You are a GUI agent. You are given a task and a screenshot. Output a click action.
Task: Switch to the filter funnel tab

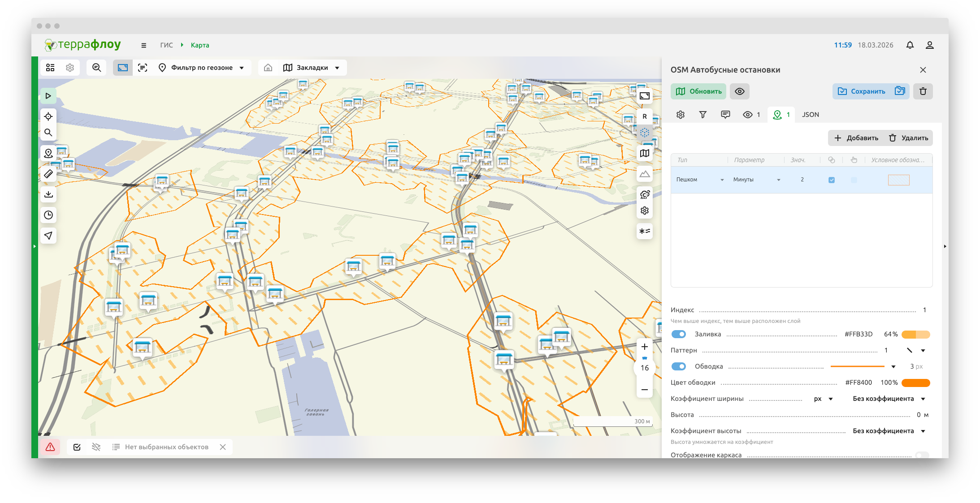[x=703, y=115]
